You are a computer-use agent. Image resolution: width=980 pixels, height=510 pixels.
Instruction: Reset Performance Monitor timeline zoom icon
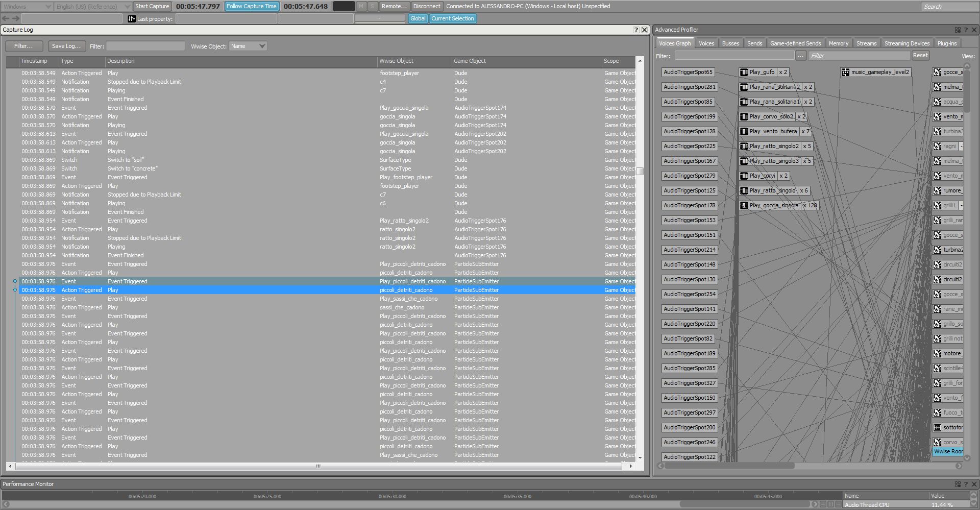click(x=830, y=504)
